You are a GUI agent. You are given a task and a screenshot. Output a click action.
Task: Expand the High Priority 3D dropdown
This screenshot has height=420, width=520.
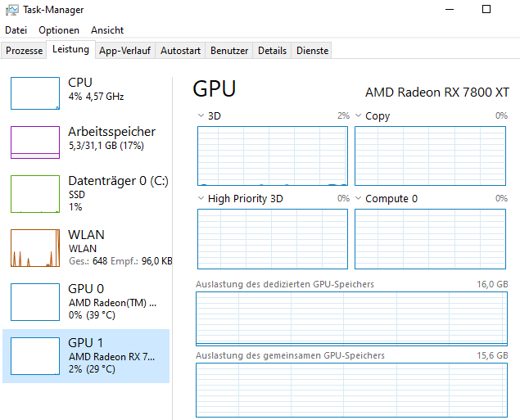point(201,198)
